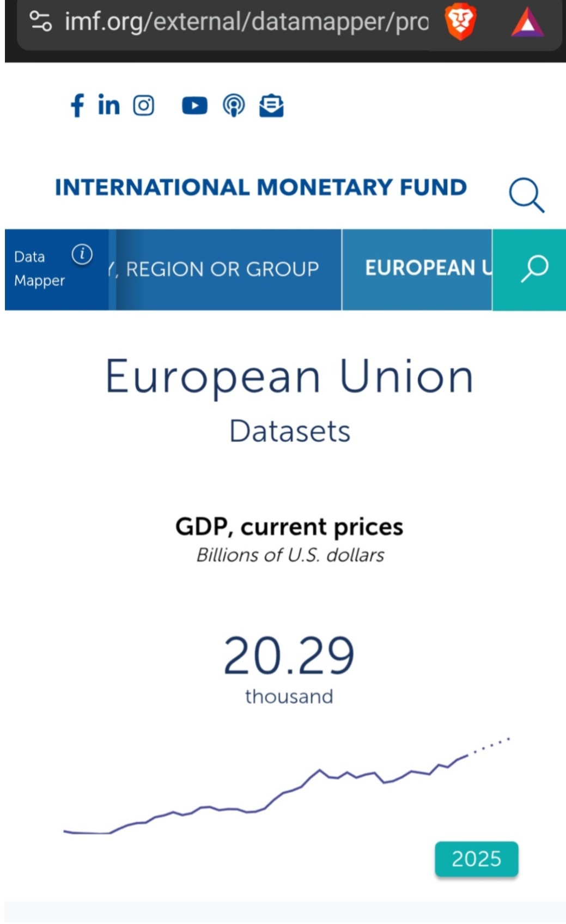Open the IMF YouTube channel icon
Viewport: 566px width, 924px height.
point(194,106)
